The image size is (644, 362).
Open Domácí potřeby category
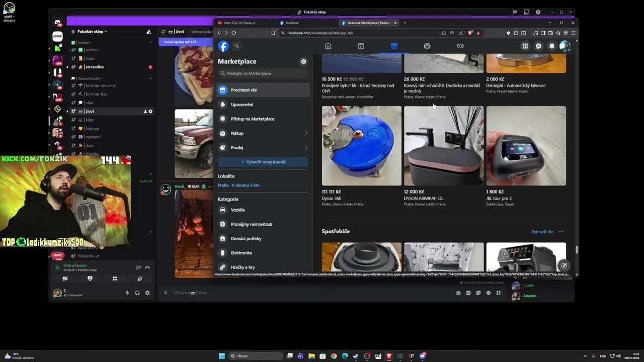coord(264,238)
